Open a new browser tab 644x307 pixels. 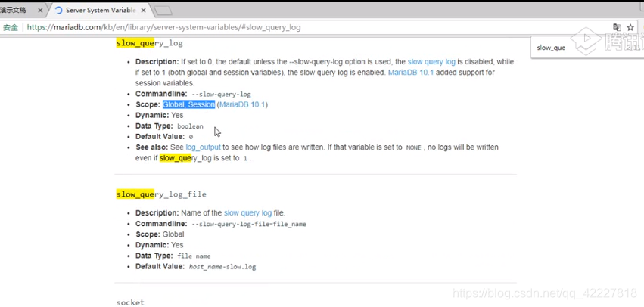(163, 11)
